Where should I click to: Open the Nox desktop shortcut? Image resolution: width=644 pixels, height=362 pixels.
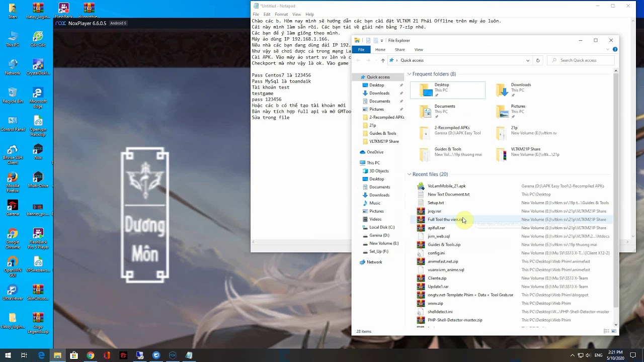coord(38,150)
